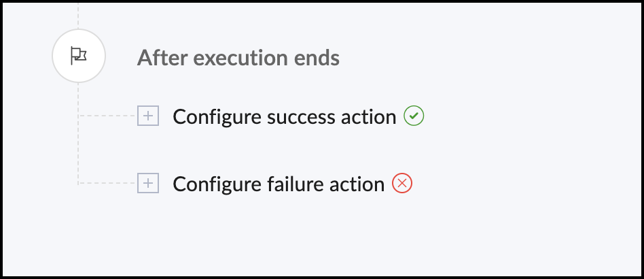Select the After execution ends heading
The width and height of the screenshot is (644, 279).
[238, 58]
